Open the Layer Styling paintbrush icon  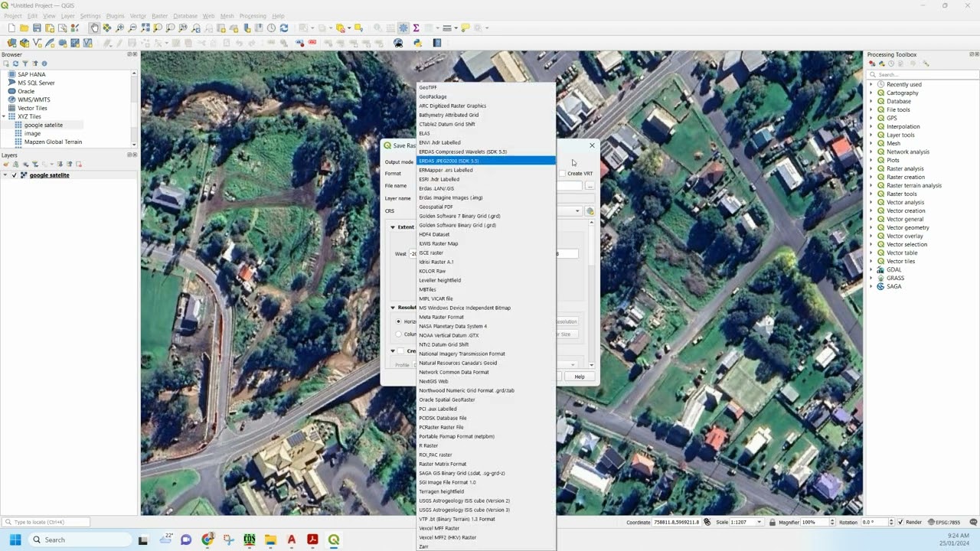[x=6, y=164]
